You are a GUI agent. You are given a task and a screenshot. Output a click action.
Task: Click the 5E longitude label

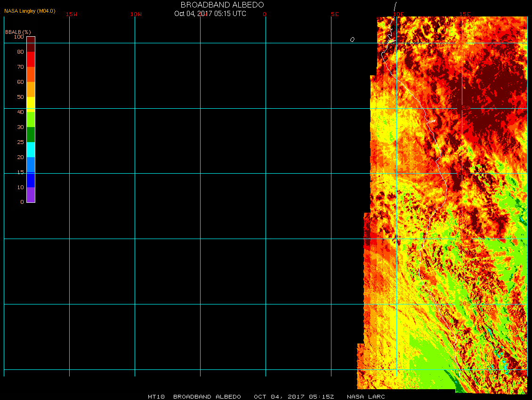pyautogui.click(x=335, y=14)
